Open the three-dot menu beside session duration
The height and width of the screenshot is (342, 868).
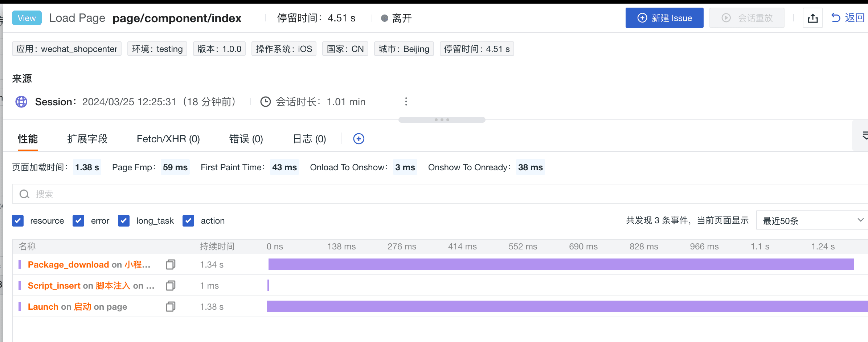pos(406,102)
